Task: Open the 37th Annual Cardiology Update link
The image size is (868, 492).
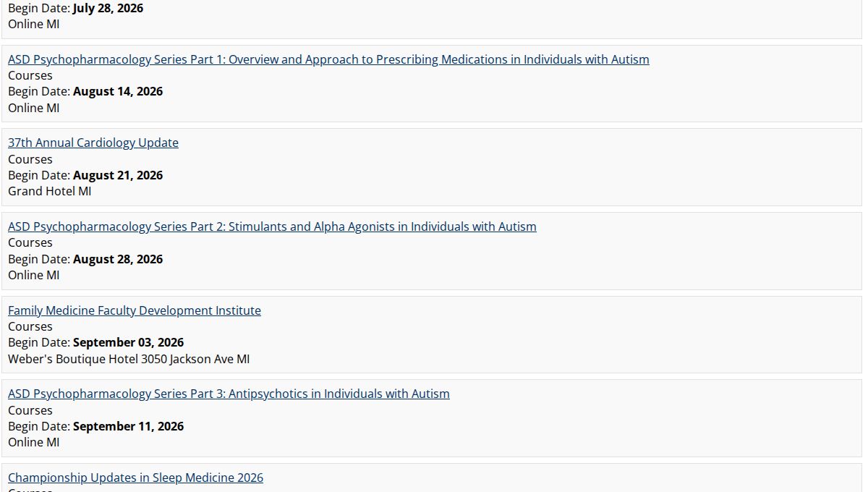Action: point(93,143)
